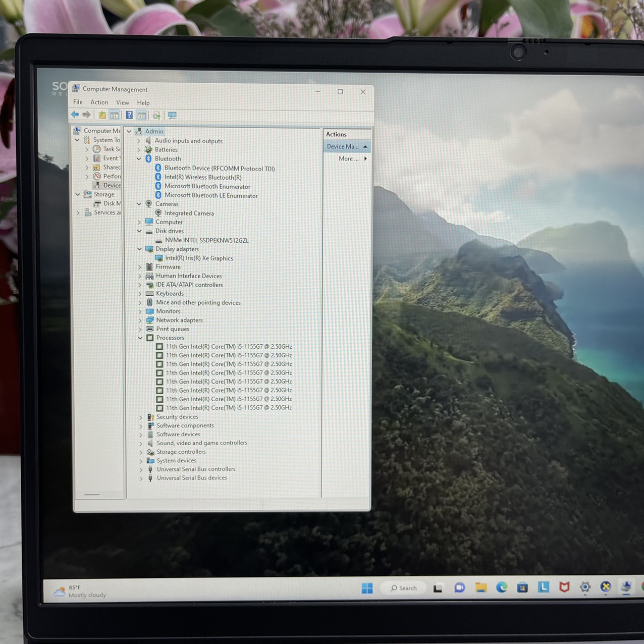The width and height of the screenshot is (644, 644).
Task: Collapse the Cameras category
Action: (x=139, y=204)
